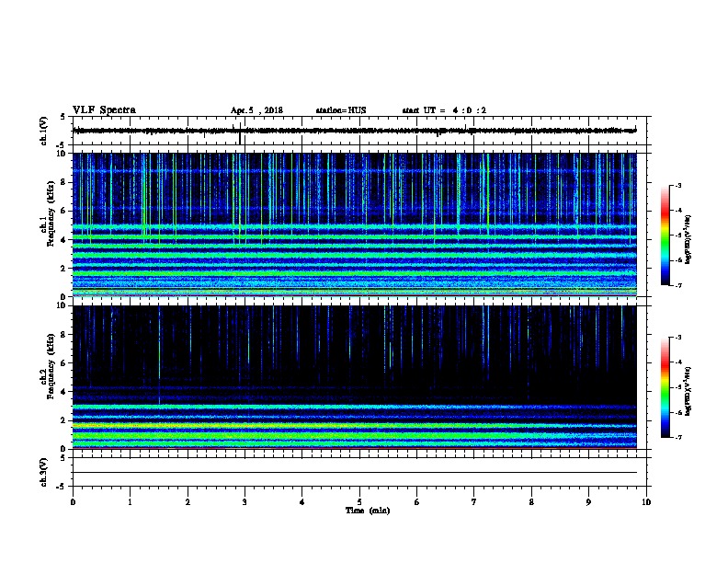
Task: Click the "-7" label on ch.2 color bar
Action: [677, 438]
